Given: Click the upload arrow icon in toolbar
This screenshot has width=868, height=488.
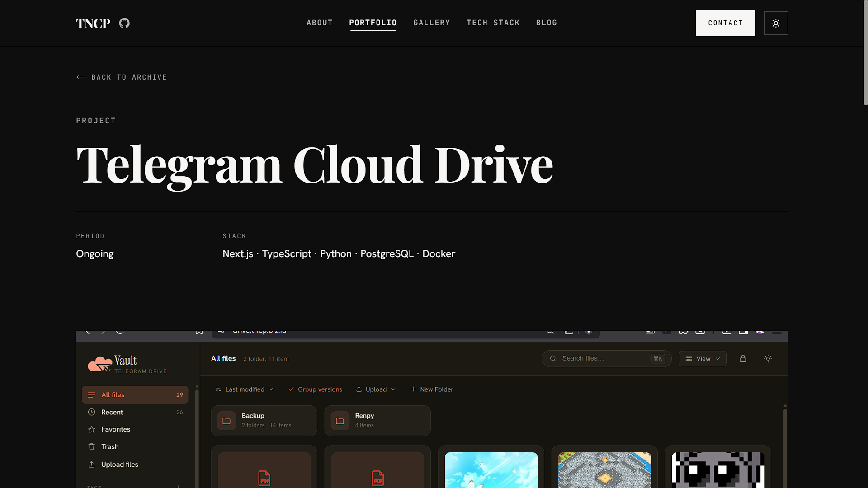Looking at the screenshot, I should coord(359,389).
